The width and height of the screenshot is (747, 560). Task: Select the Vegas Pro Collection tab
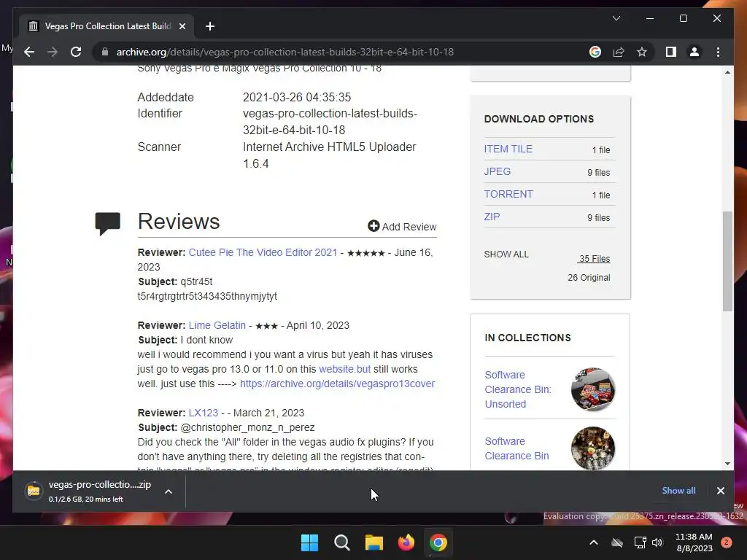click(107, 26)
